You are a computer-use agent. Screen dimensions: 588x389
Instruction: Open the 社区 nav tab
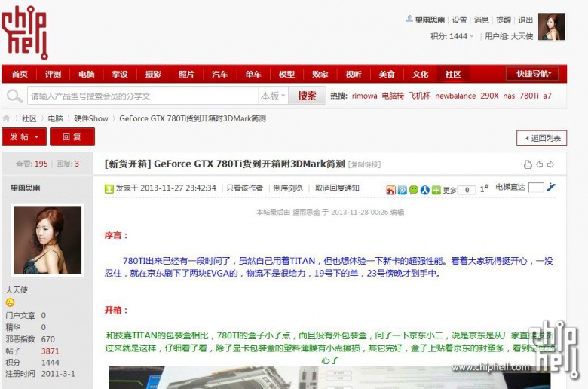453,75
